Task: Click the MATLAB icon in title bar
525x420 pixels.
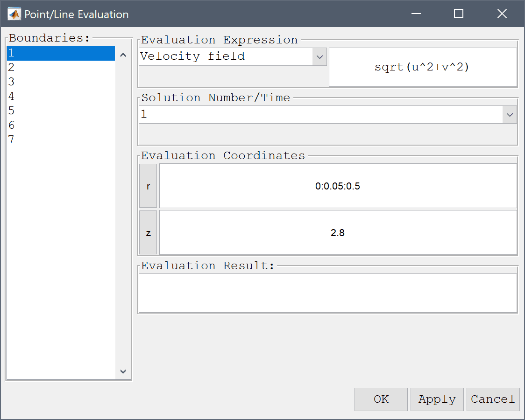Action: pos(14,14)
